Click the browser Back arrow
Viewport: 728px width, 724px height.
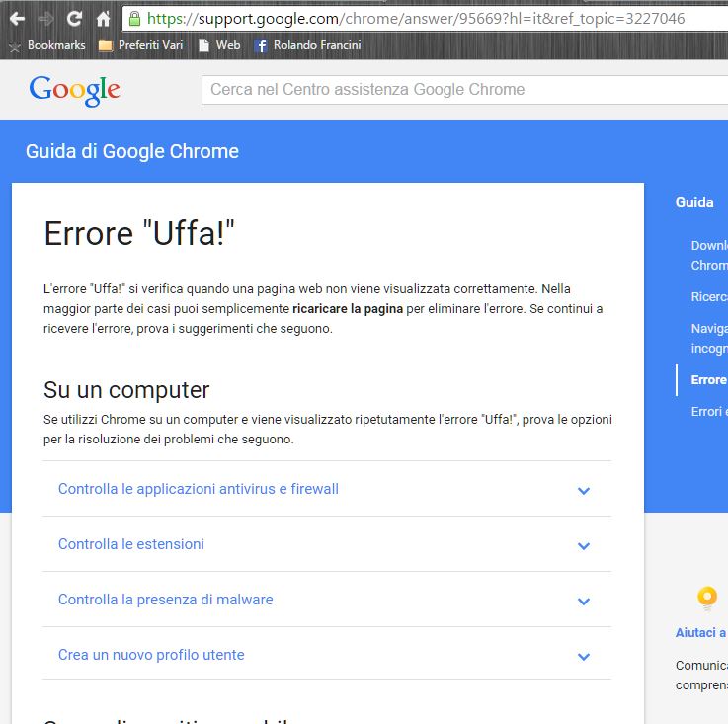pos(17,19)
